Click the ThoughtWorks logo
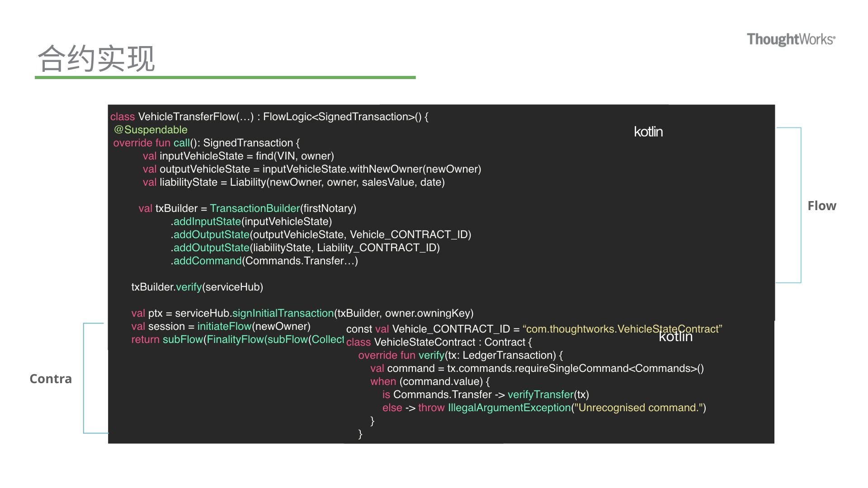 point(791,39)
